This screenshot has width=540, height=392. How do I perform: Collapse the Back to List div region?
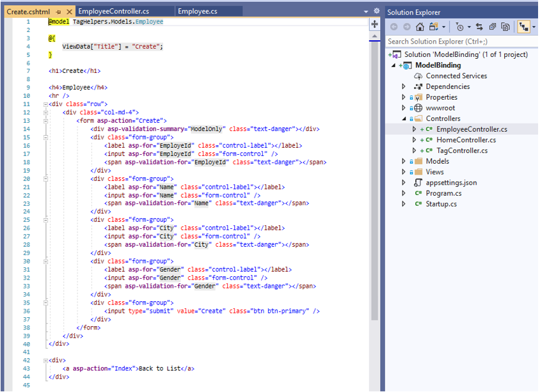pyautogui.click(x=45, y=361)
